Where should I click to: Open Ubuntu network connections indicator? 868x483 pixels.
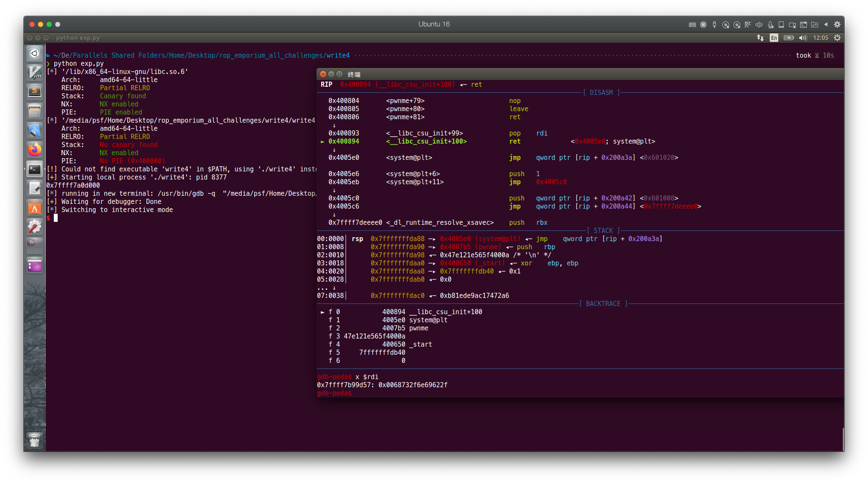click(x=760, y=38)
